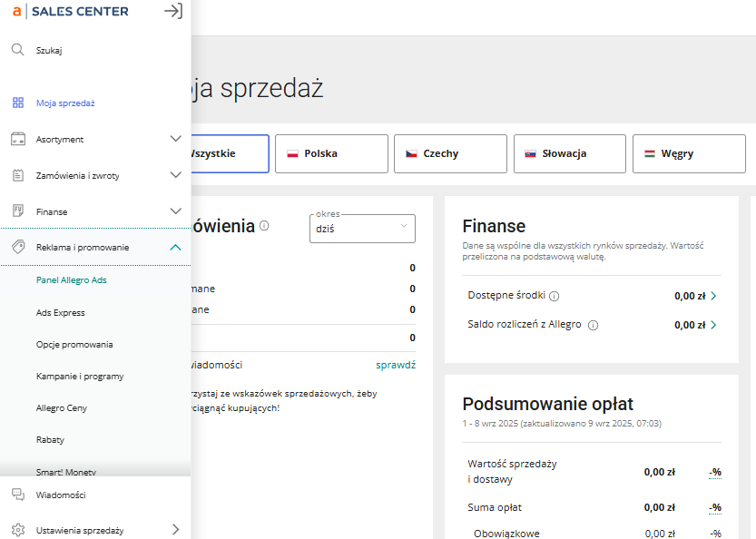This screenshot has height=539, width=756.
Task: Click the search magnifier icon
Action: pos(17,51)
